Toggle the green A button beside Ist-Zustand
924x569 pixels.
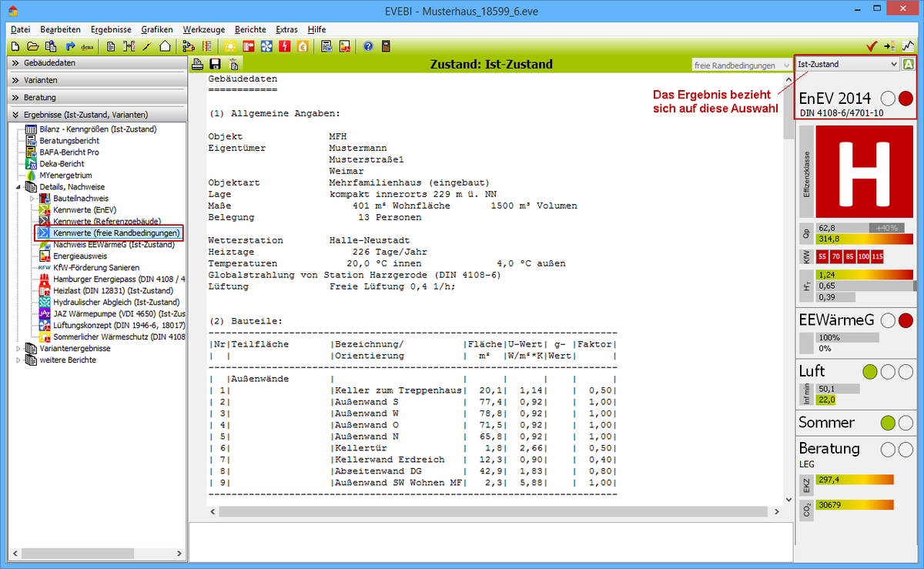click(909, 65)
